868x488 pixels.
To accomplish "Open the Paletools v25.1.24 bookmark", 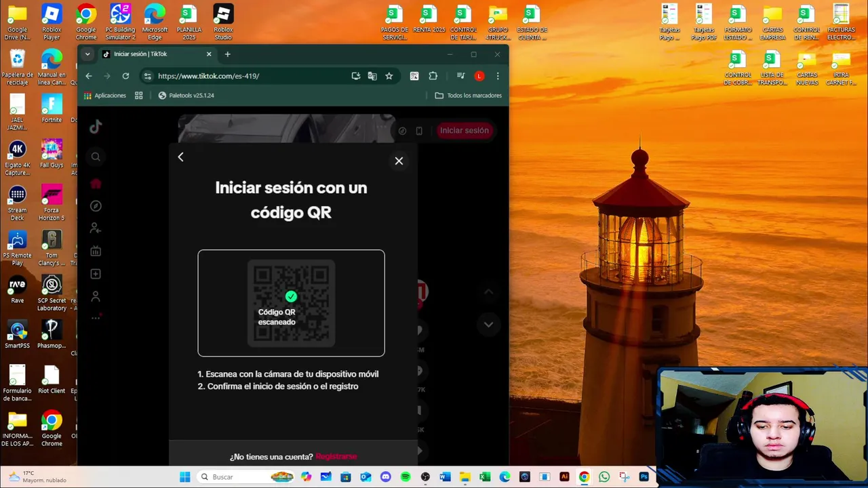I will pos(186,96).
